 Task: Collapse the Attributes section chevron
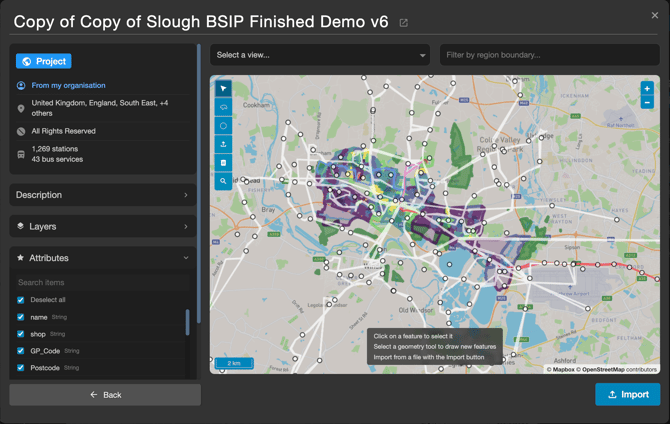(x=186, y=258)
